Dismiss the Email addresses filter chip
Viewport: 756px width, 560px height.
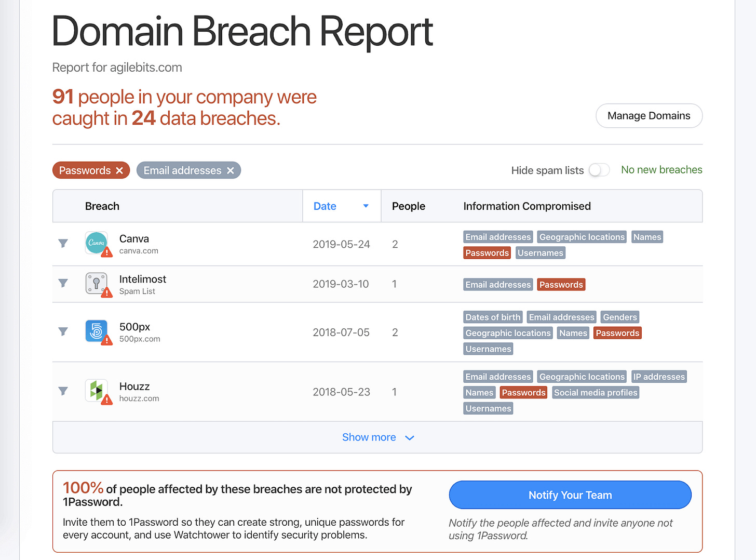[231, 170]
